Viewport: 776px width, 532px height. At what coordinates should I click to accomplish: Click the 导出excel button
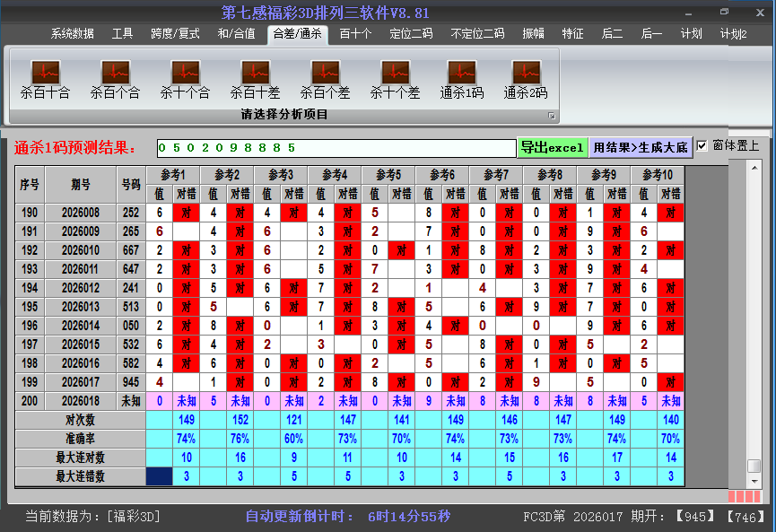[552, 147]
